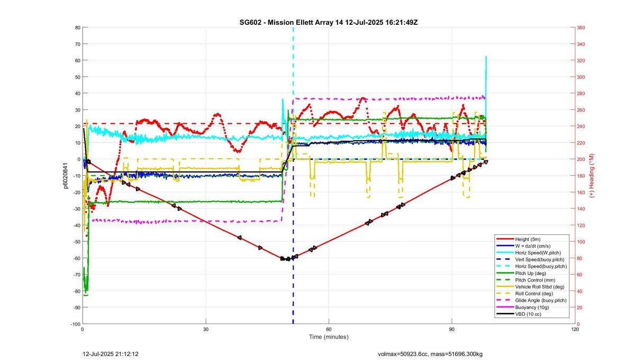The height and width of the screenshot is (364, 635).
Task: Select the '300' heading axis tick label
Action: click(580, 77)
